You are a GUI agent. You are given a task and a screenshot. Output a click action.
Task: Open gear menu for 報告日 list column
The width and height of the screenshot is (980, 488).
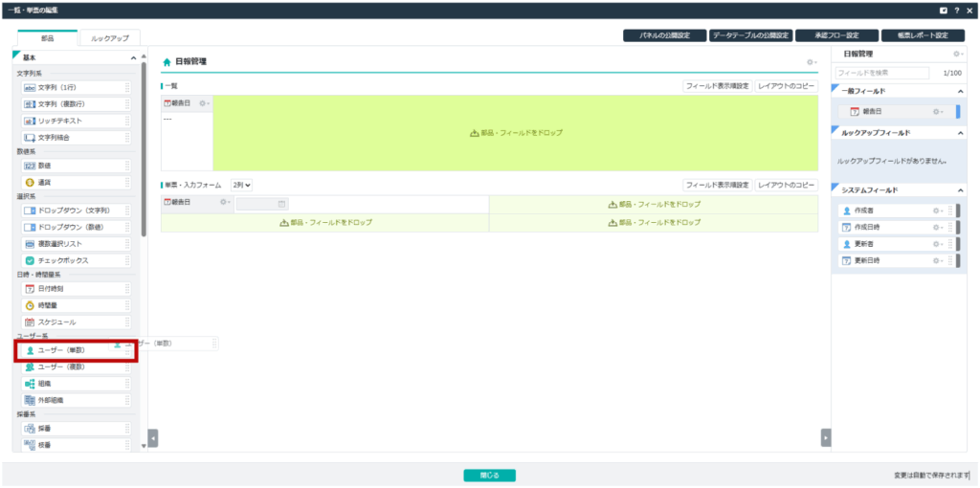(x=203, y=102)
